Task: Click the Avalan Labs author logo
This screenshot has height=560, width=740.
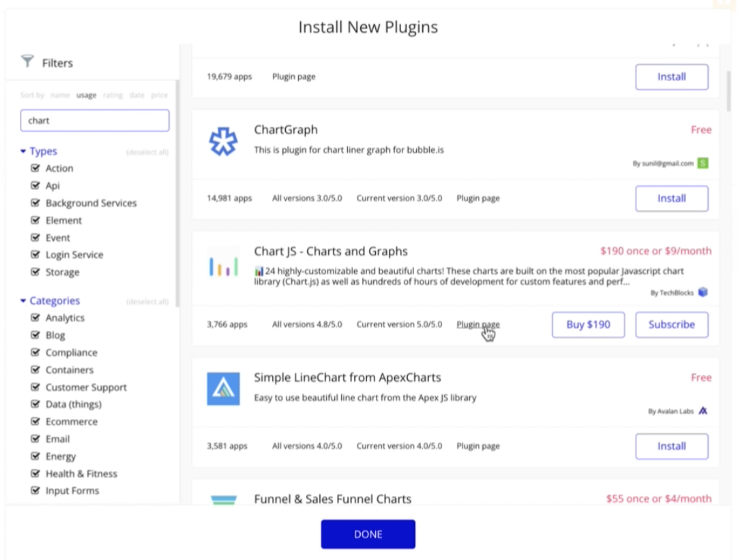Action: coord(703,411)
